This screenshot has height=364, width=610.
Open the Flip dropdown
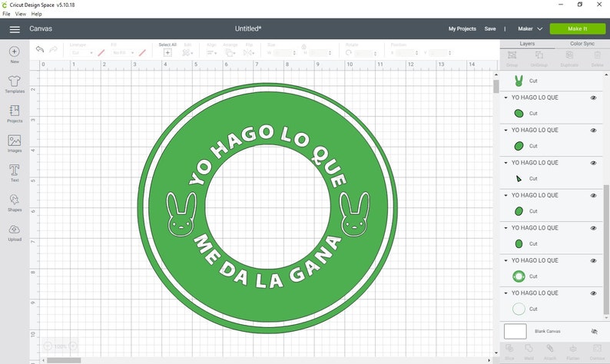pos(249,53)
